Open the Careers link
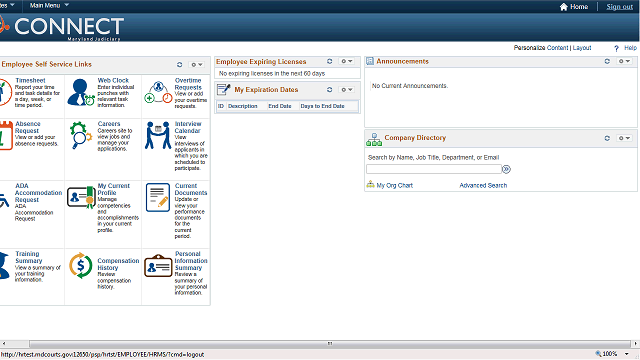The image size is (640, 360). click(109, 124)
